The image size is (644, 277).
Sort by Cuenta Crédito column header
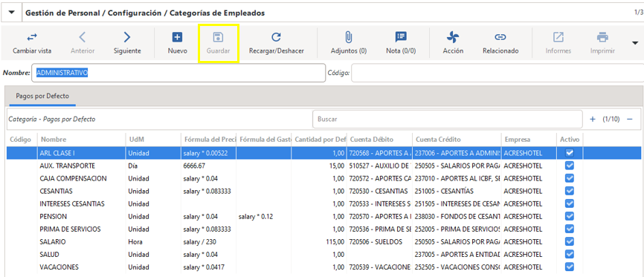(x=457, y=140)
